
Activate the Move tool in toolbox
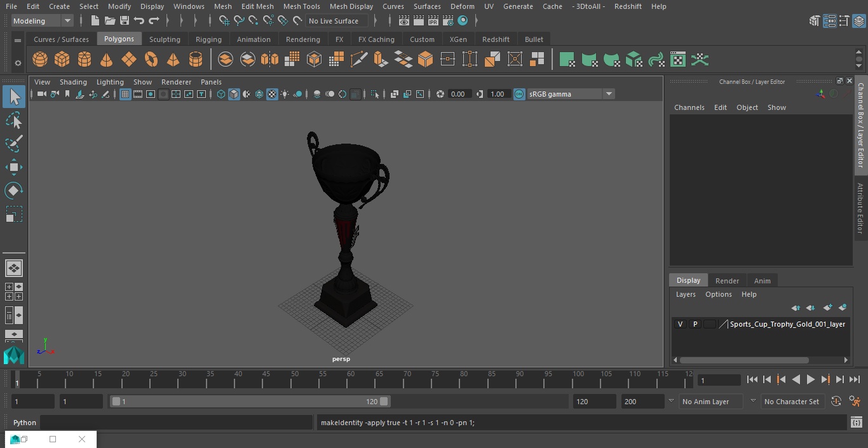14,167
